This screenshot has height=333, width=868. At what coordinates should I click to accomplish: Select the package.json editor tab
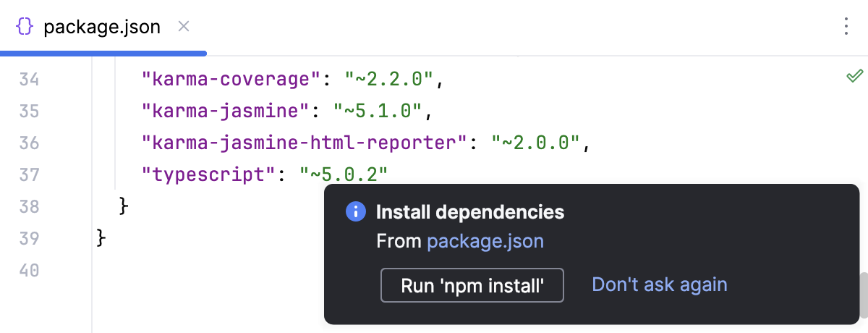pyautogui.click(x=101, y=28)
